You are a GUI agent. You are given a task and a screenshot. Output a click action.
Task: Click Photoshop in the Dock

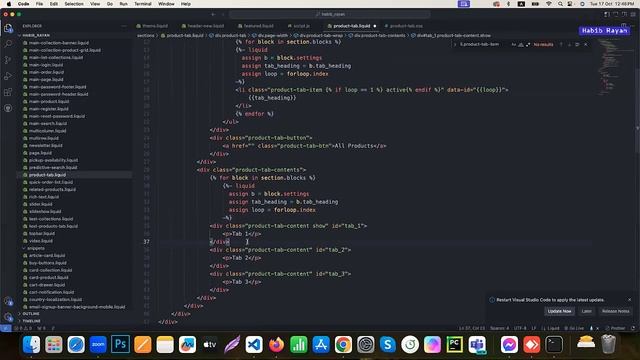click(x=120, y=344)
